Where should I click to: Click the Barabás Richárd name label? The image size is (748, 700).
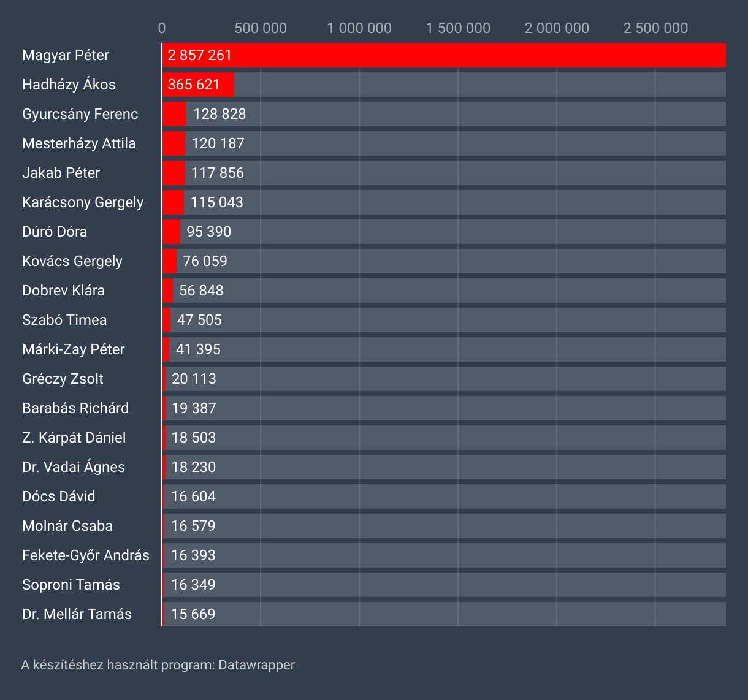click(75, 408)
